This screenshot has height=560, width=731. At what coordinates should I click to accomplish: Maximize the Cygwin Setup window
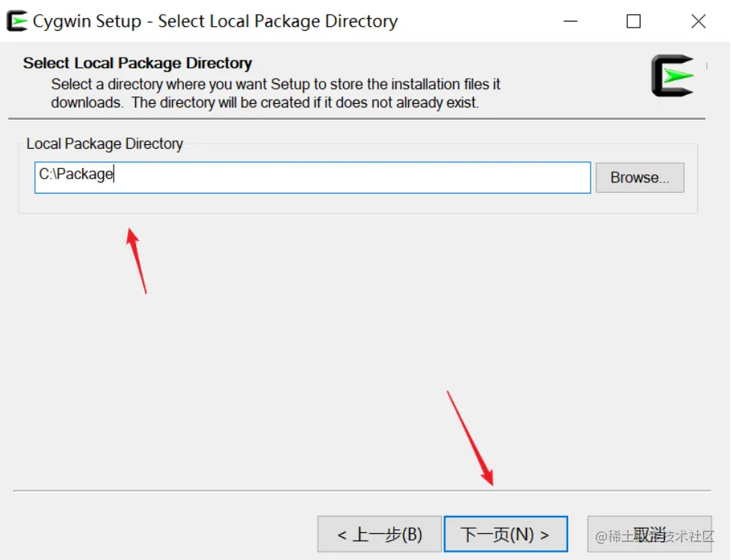(x=634, y=21)
